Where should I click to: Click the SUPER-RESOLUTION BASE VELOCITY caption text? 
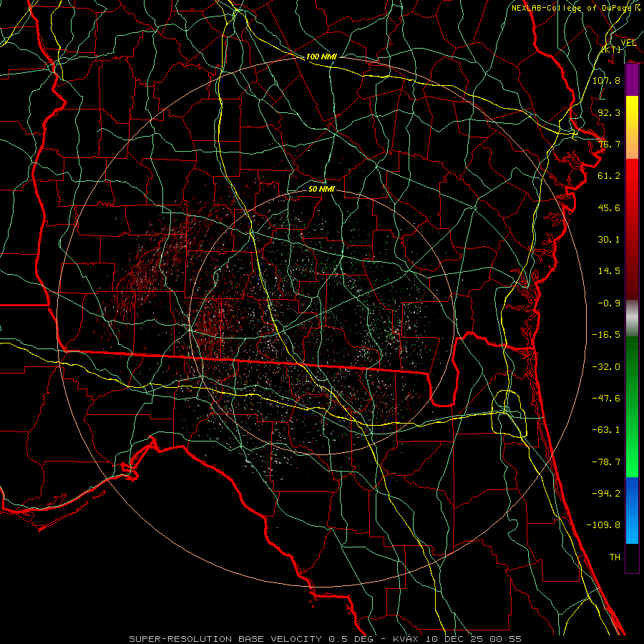click(x=225, y=639)
